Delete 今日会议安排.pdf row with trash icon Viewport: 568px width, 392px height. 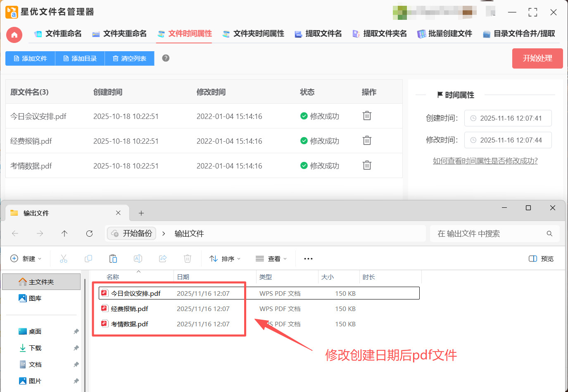pyautogui.click(x=367, y=116)
